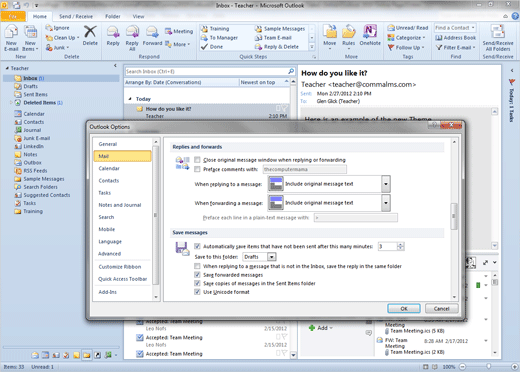Open the Deleted Items folder

pyautogui.click(x=39, y=103)
